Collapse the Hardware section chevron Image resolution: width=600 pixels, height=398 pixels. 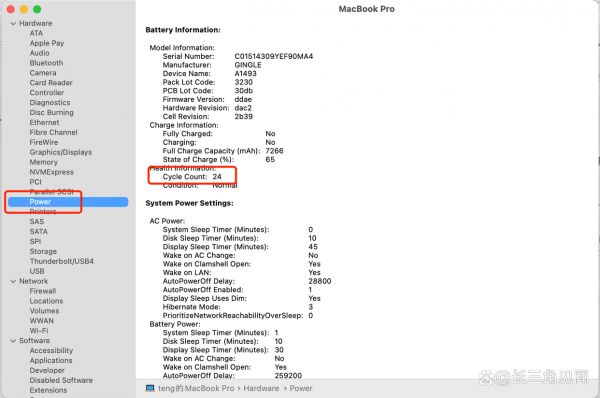[x=13, y=24]
